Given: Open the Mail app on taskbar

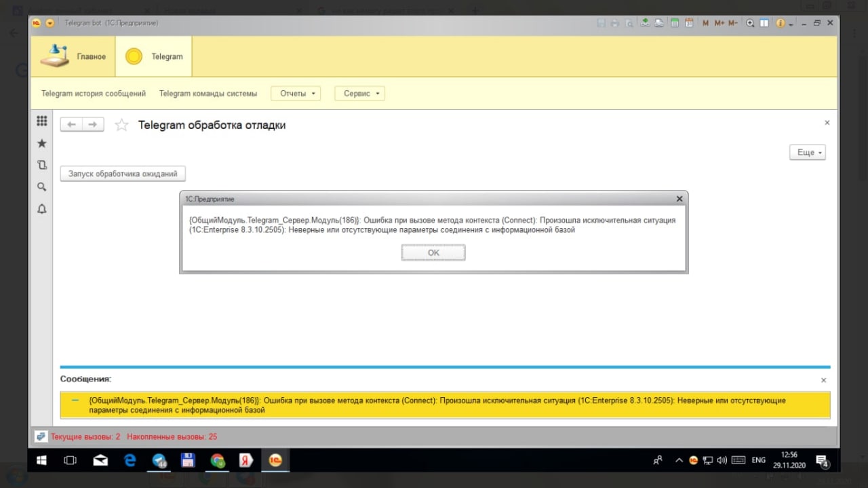Looking at the screenshot, I should pyautogui.click(x=100, y=460).
